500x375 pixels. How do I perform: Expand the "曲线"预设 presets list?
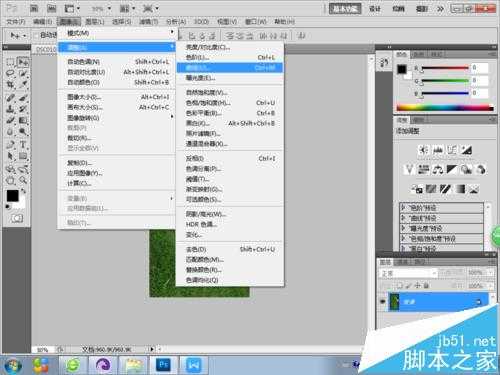[403, 218]
